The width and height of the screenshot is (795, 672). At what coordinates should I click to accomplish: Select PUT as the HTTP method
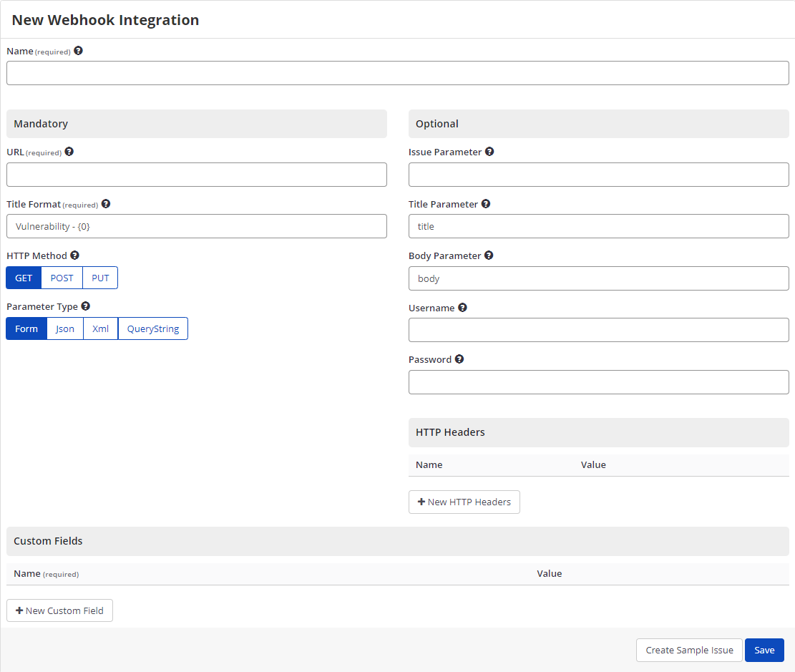coord(100,278)
